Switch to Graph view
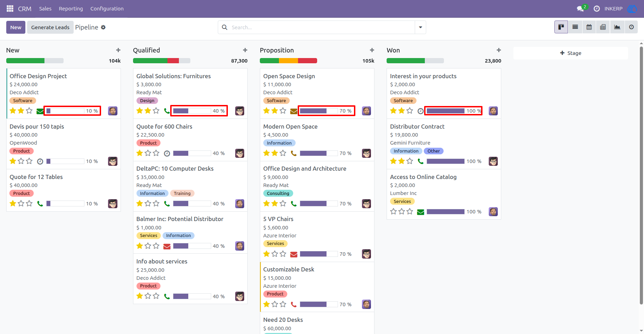644x334 pixels. [617, 27]
